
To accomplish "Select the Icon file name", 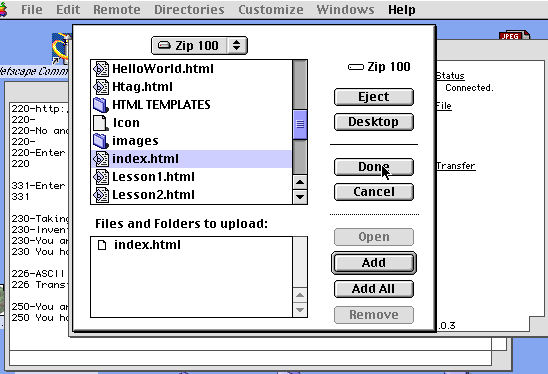I will coord(126,123).
